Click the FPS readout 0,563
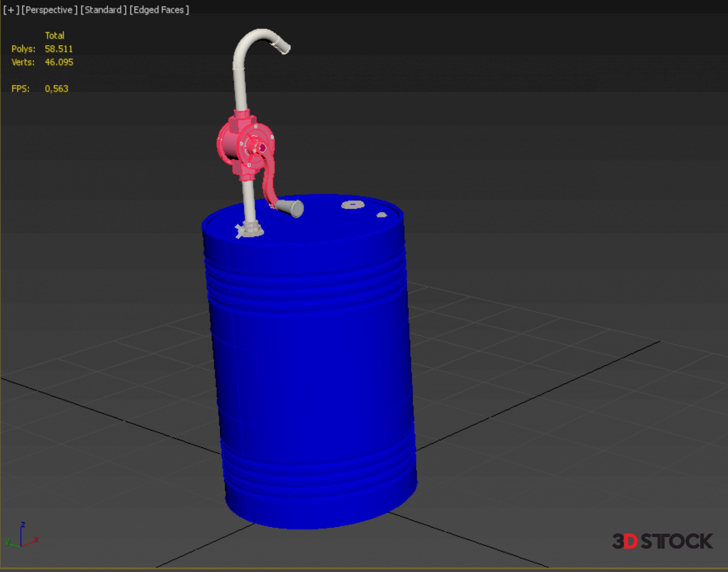The image size is (728, 572). click(56, 89)
